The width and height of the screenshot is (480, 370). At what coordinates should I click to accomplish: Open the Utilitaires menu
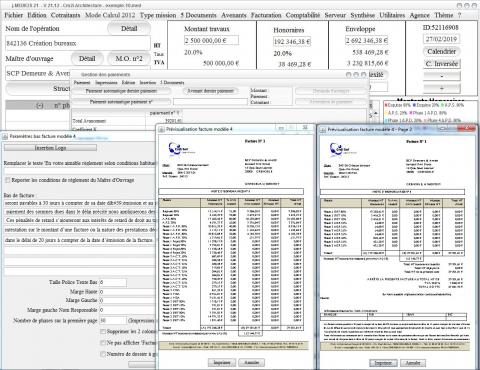pos(392,15)
